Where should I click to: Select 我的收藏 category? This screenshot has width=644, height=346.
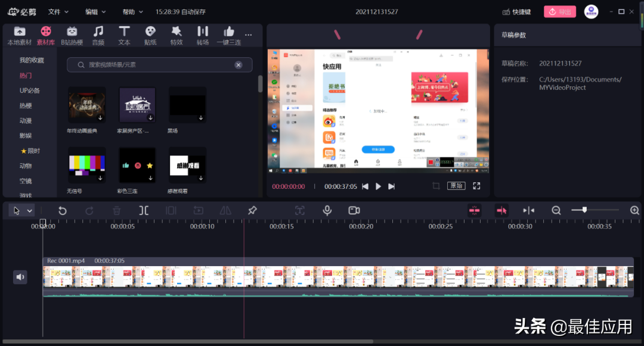[32, 60]
